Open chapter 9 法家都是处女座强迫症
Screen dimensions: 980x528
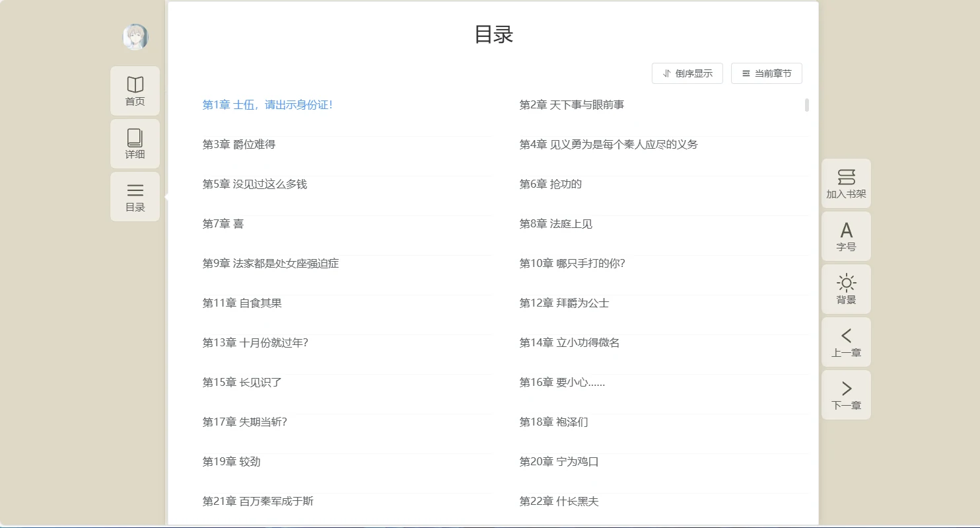coord(270,263)
